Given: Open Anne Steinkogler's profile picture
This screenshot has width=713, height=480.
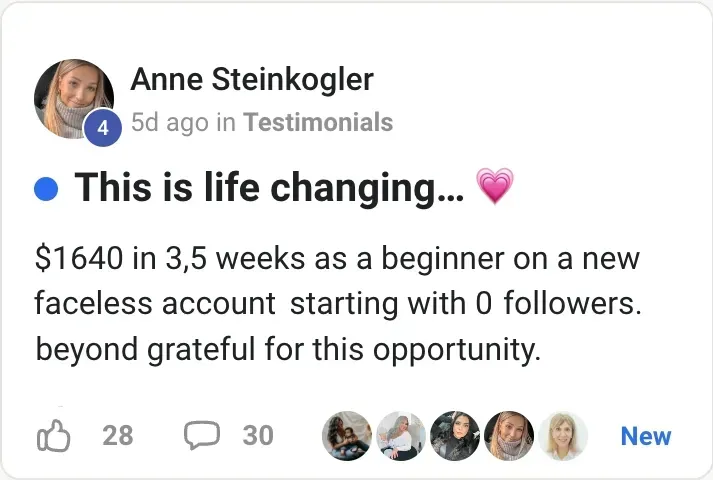Looking at the screenshot, I should 70,95.
